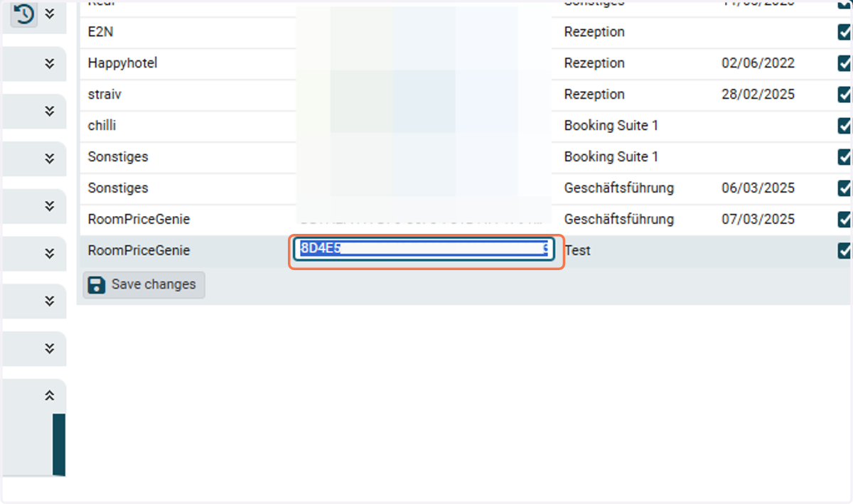Toggle the Happyhotel row checkbox

pos(845,63)
